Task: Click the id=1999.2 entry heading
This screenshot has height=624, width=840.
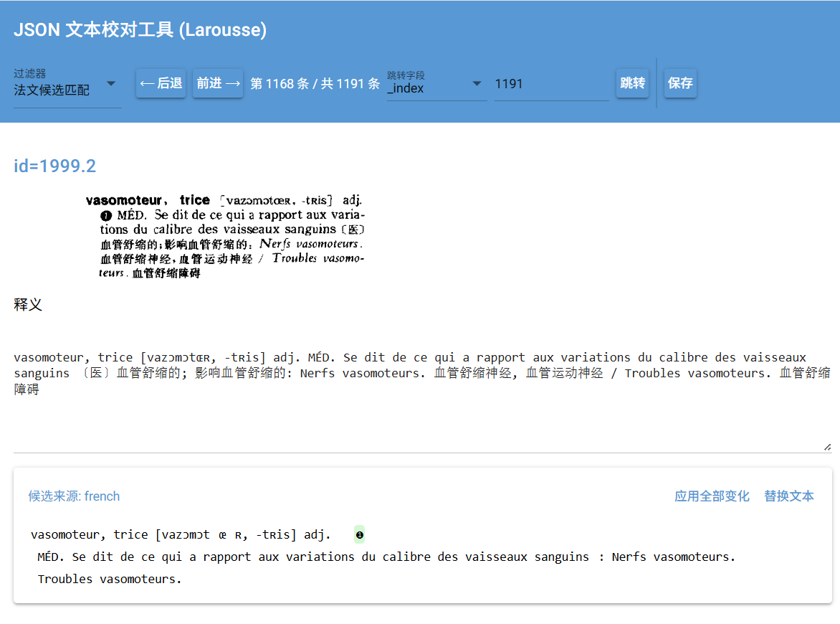Action: [55, 166]
